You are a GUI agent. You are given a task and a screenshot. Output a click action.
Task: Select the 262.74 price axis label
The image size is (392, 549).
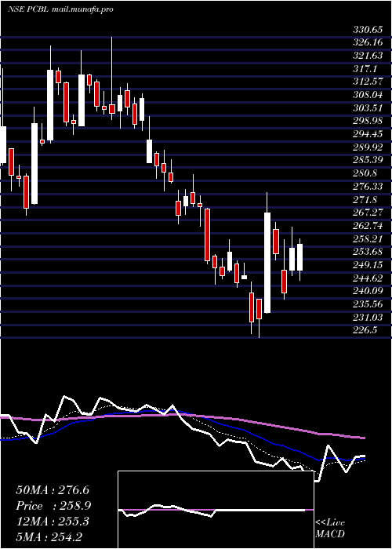pos(367,226)
